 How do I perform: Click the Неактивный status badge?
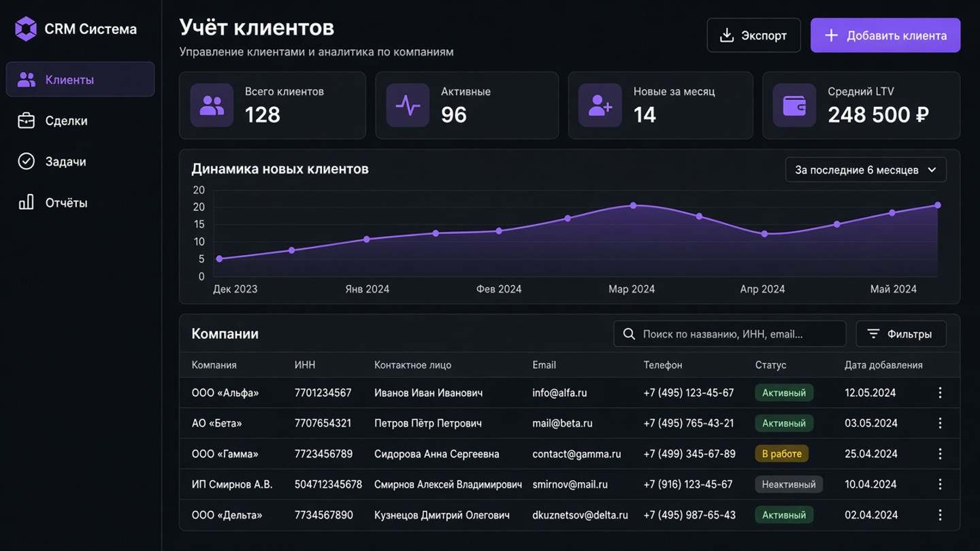[789, 484]
